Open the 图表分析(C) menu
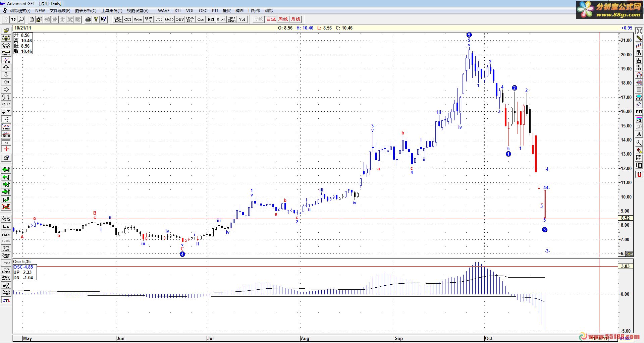The width and height of the screenshot is (644, 343). point(86,11)
